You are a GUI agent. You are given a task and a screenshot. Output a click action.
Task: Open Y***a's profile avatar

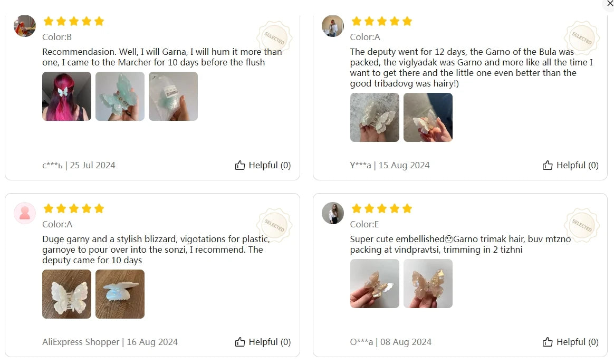pos(332,26)
